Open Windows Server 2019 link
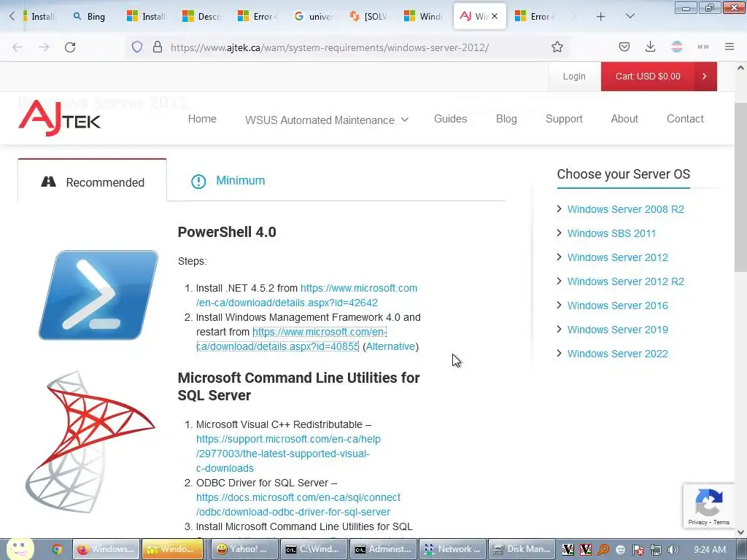The width and height of the screenshot is (747, 560). (x=617, y=330)
